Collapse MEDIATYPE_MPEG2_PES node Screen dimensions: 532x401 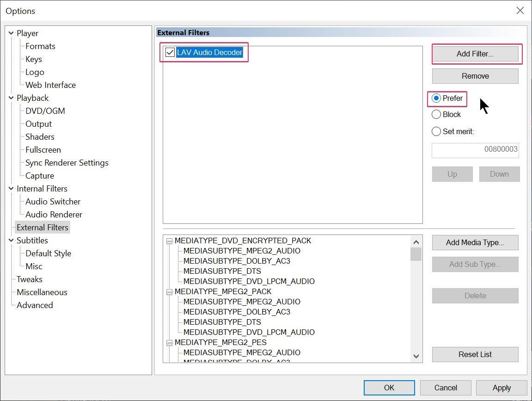(169, 343)
